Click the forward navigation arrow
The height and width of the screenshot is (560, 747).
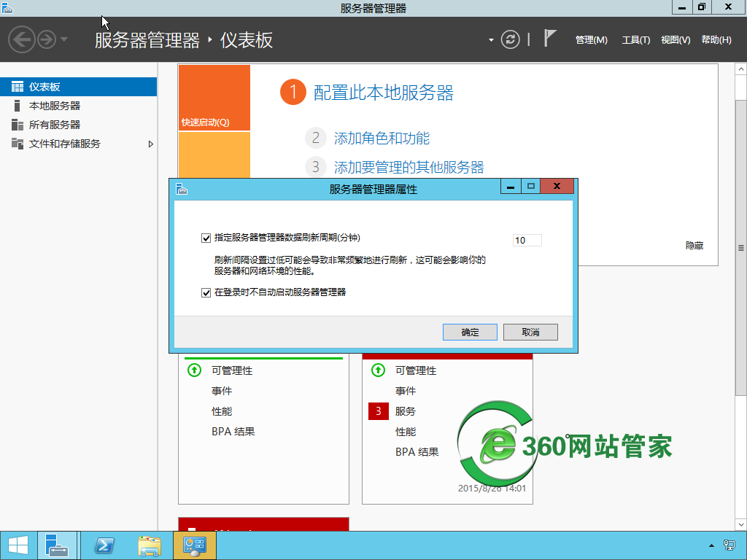point(47,39)
